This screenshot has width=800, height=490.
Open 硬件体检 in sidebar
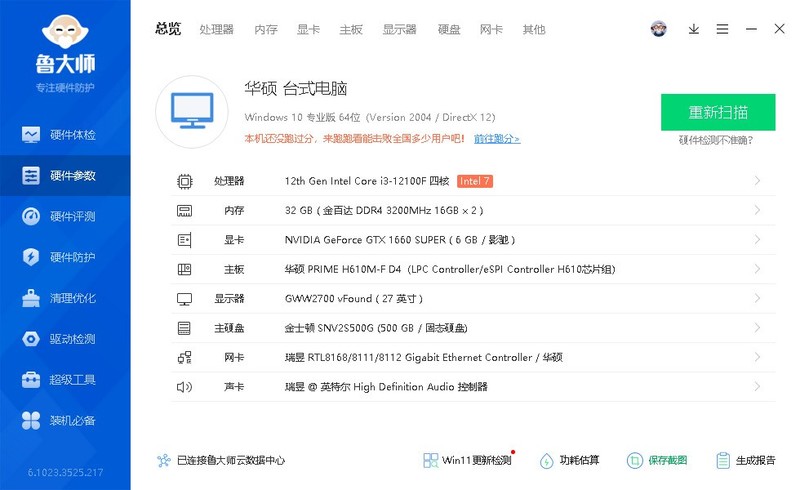(x=65, y=135)
